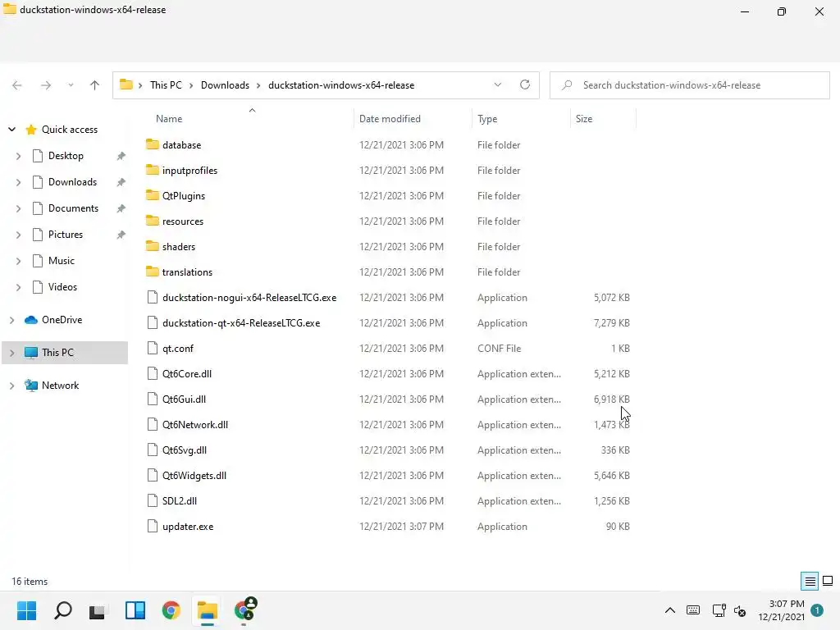Select the inputprofiles folder icon

[x=152, y=171]
